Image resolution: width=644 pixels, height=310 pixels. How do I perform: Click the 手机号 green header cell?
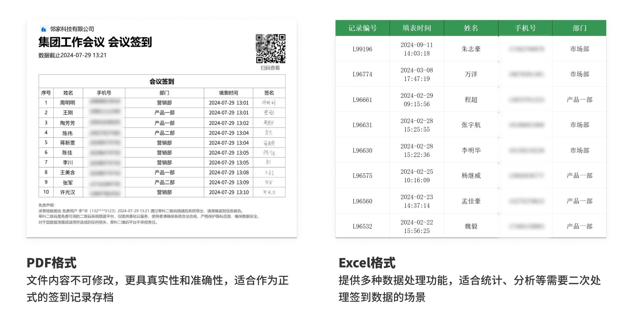[x=526, y=28]
